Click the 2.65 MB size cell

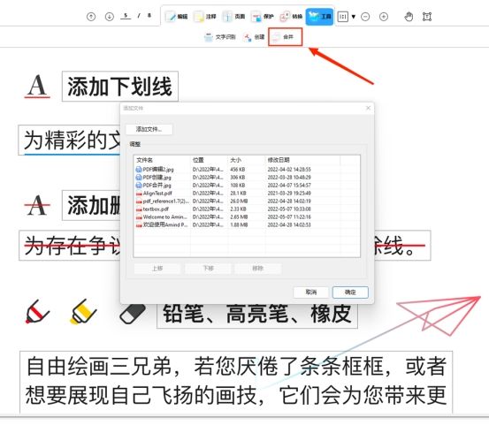[239, 216]
